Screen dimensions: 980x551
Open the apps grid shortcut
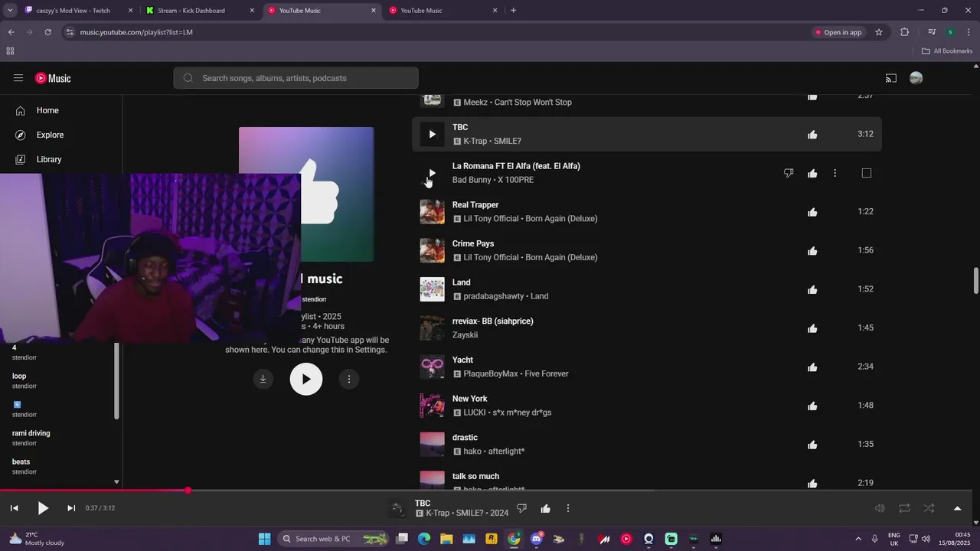click(x=10, y=51)
